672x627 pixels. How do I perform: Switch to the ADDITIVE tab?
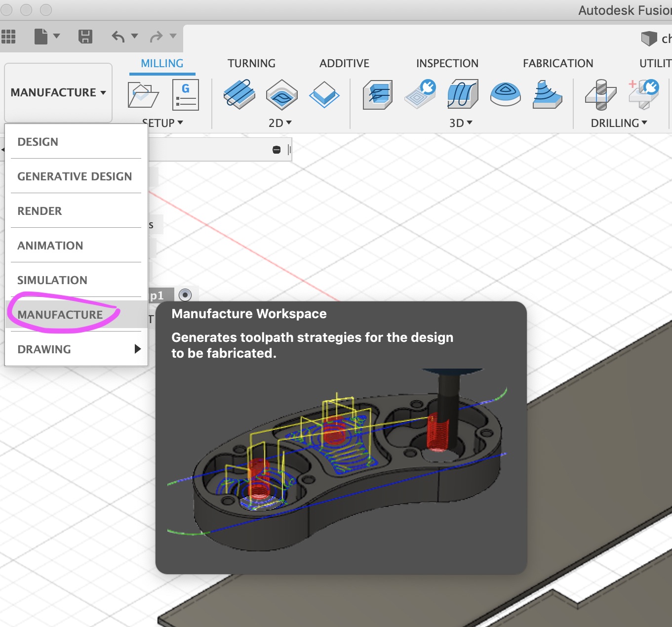tap(344, 63)
